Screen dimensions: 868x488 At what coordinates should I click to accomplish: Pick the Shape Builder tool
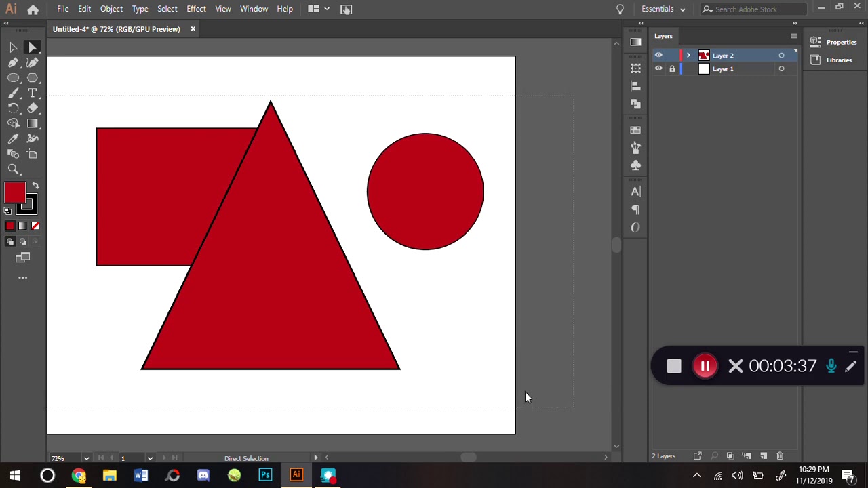point(13,123)
